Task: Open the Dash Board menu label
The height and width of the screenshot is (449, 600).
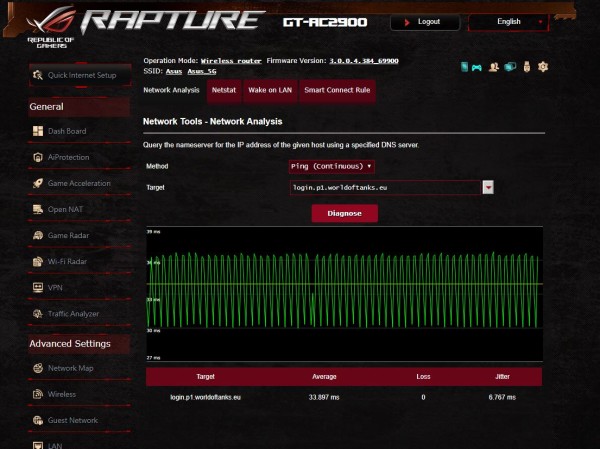Action: pyautogui.click(x=67, y=131)
